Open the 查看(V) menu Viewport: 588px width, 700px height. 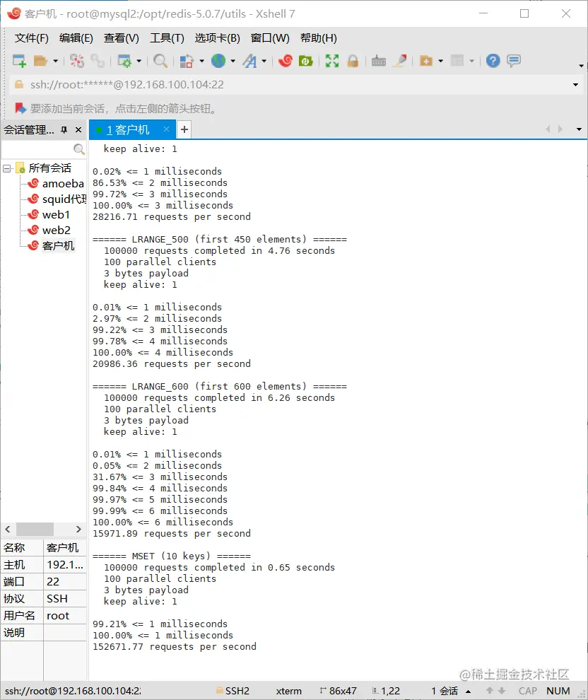pos(122,38)
